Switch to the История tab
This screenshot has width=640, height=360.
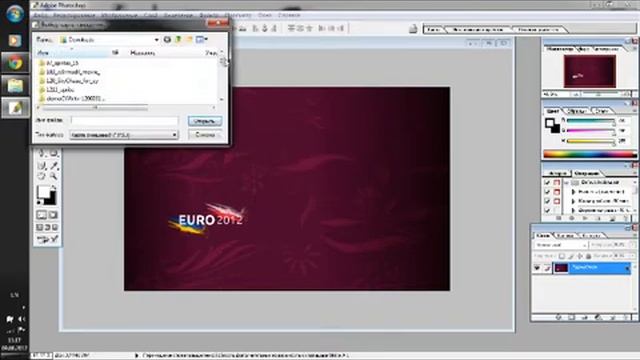tap(557, 173)
